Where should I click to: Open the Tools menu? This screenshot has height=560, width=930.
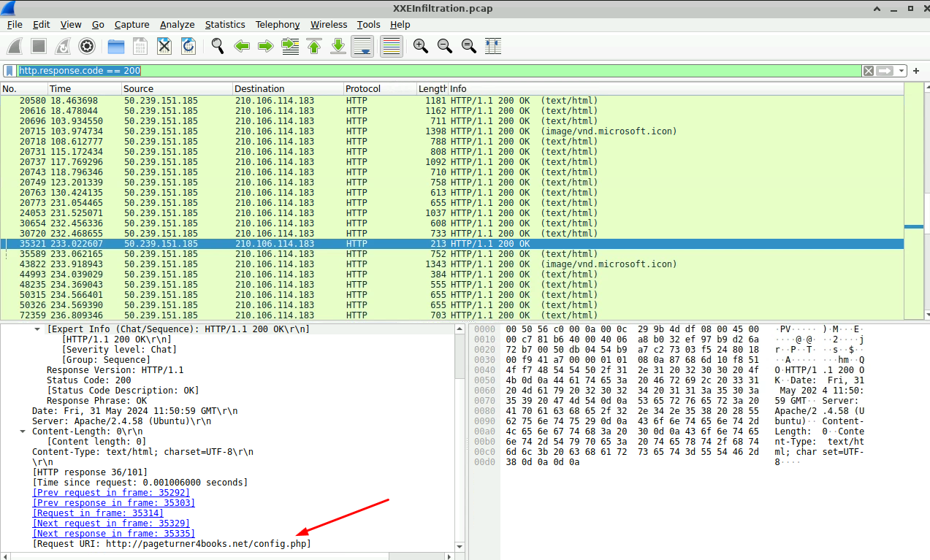pos(369,24)
